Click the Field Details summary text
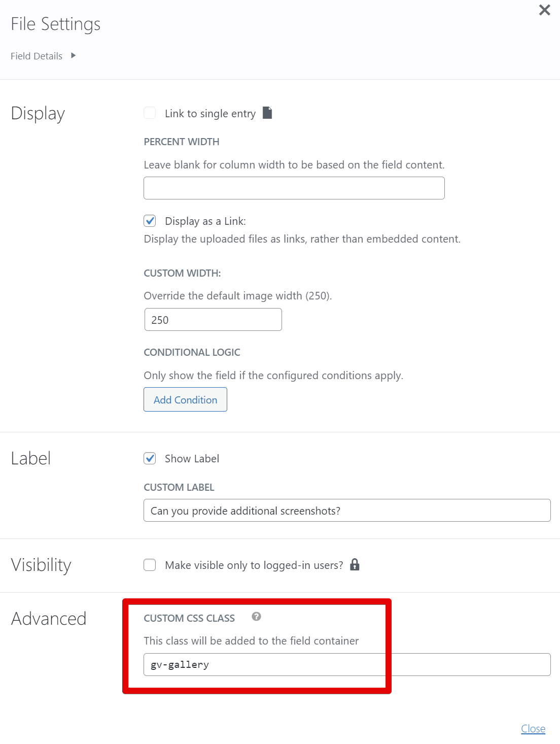560x744 pixels. click(x=37, y=56)
